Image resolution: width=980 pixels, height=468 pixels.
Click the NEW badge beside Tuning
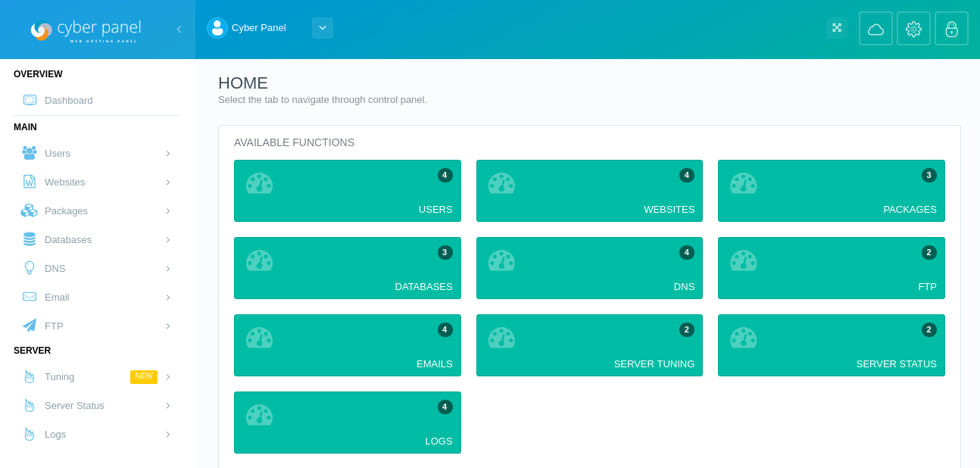[x=144, y=376]
